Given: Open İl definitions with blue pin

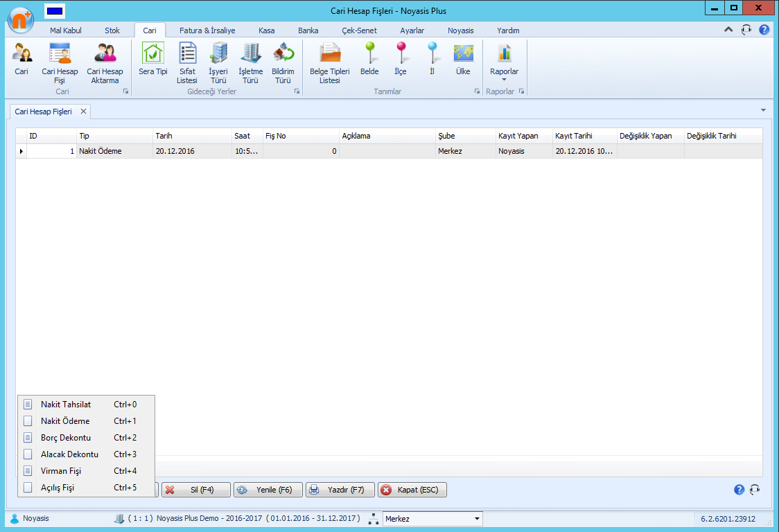Looking at the screenshot, I should click(x=432, y=59).
